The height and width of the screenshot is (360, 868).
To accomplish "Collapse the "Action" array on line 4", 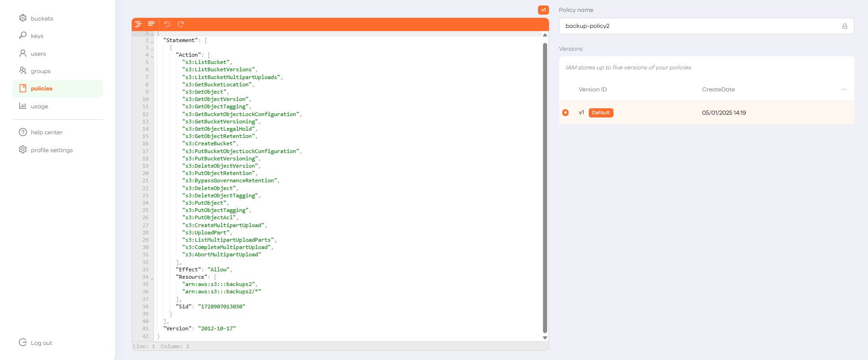I will click(152, 57).
